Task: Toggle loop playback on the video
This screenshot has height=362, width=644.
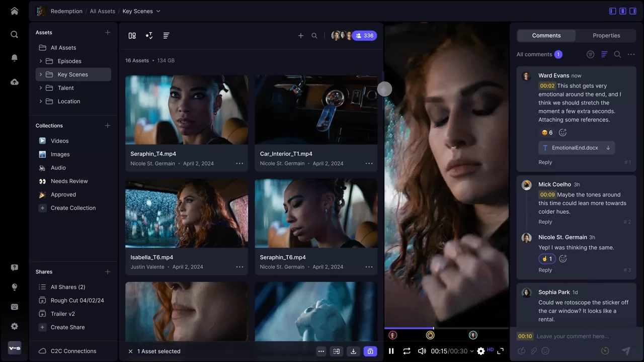Action: [x=407, y=351]
